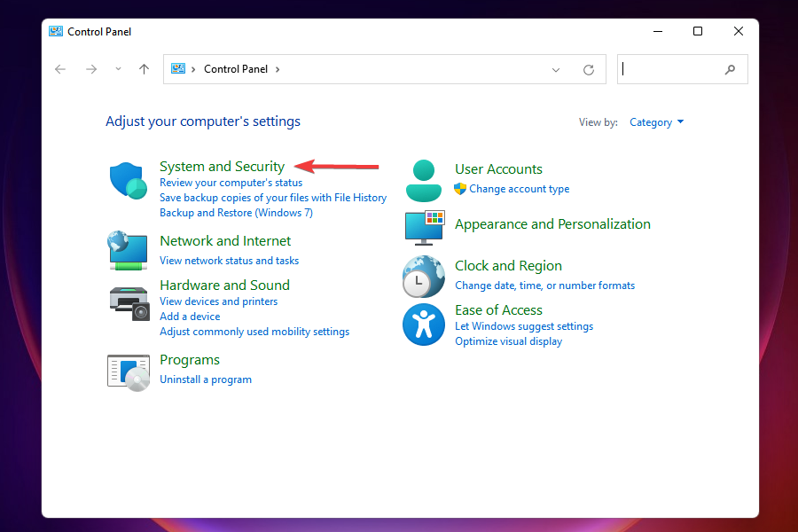Open the Programs category

(x=190, y=360)
